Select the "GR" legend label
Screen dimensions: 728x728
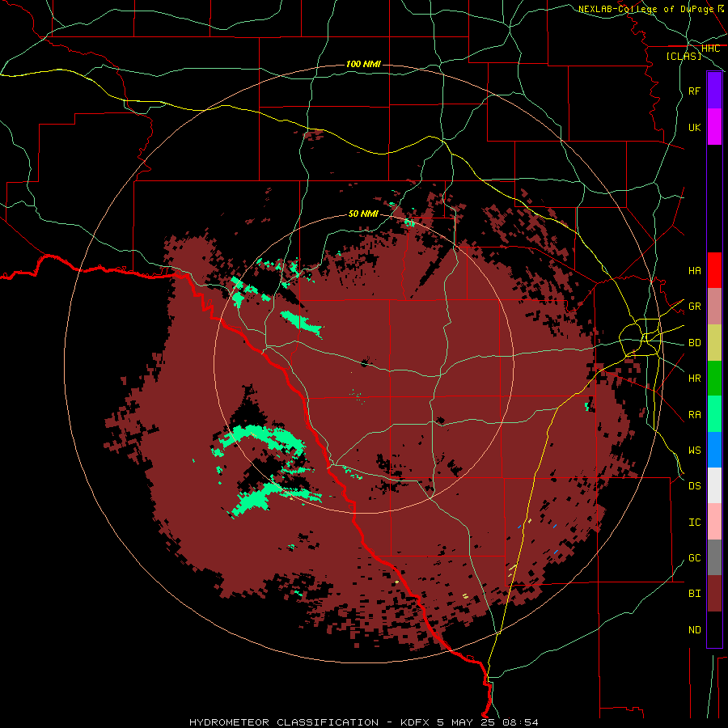click(694, 307)
